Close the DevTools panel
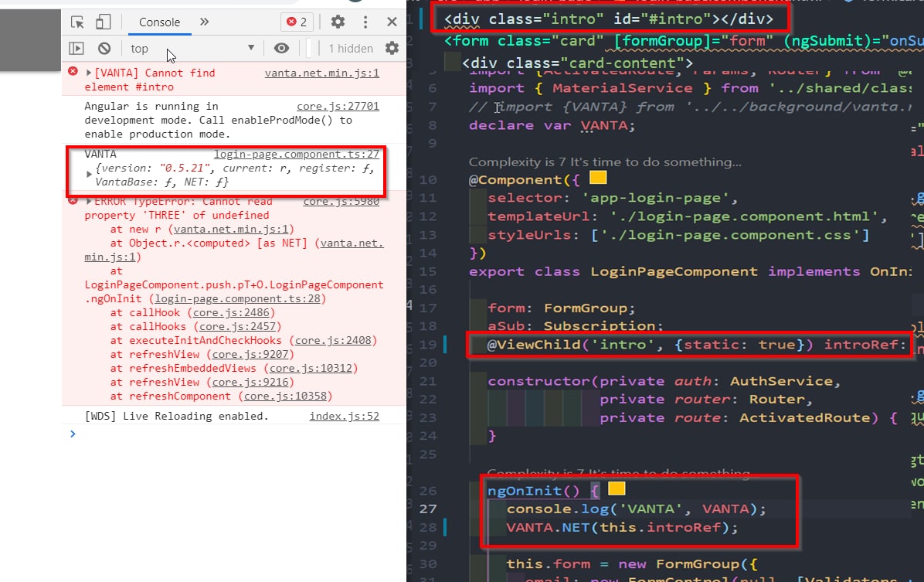Viewport: 924px width, 582px height. point(392,22)
